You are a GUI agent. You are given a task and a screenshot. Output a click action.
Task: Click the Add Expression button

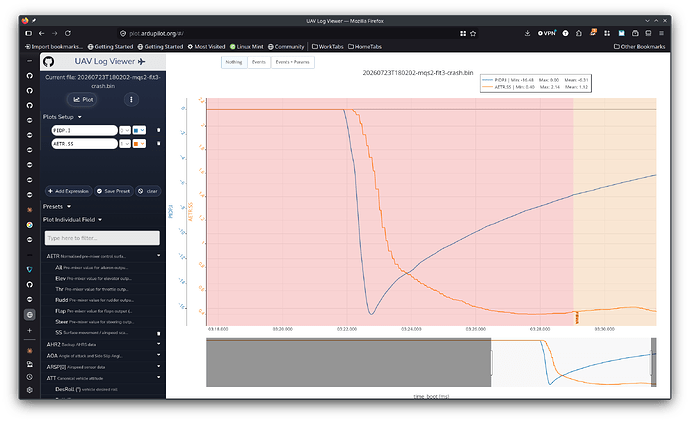click(x=68, y=191)
